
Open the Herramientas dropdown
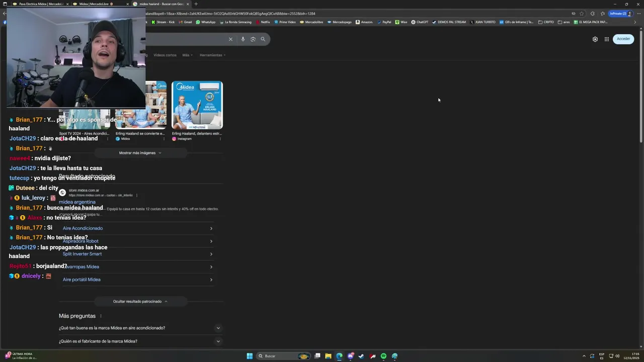pyautogui.click(x=212, y=55)
